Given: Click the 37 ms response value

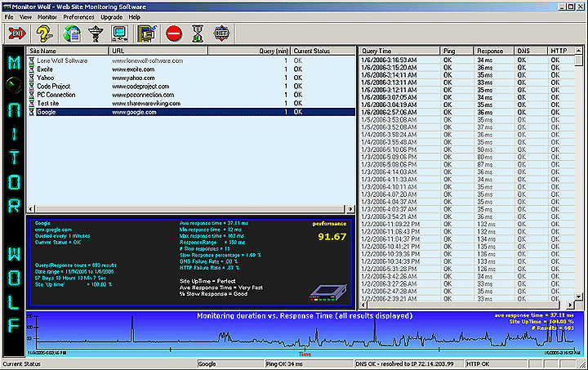Looking at the screenshot, I should click(x=485, y=127).
